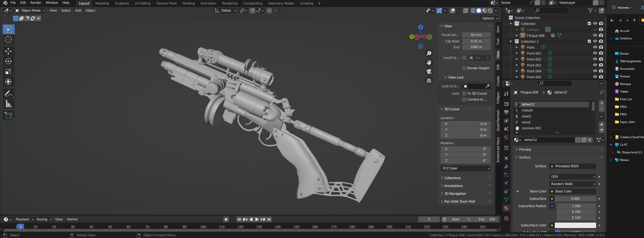Select the Cursor tool
The image size is (644, 238).
[8, 40]
